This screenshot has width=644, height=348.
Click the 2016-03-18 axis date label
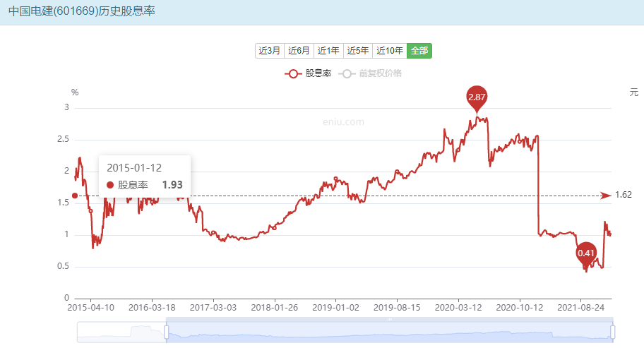tap(152, 308)
